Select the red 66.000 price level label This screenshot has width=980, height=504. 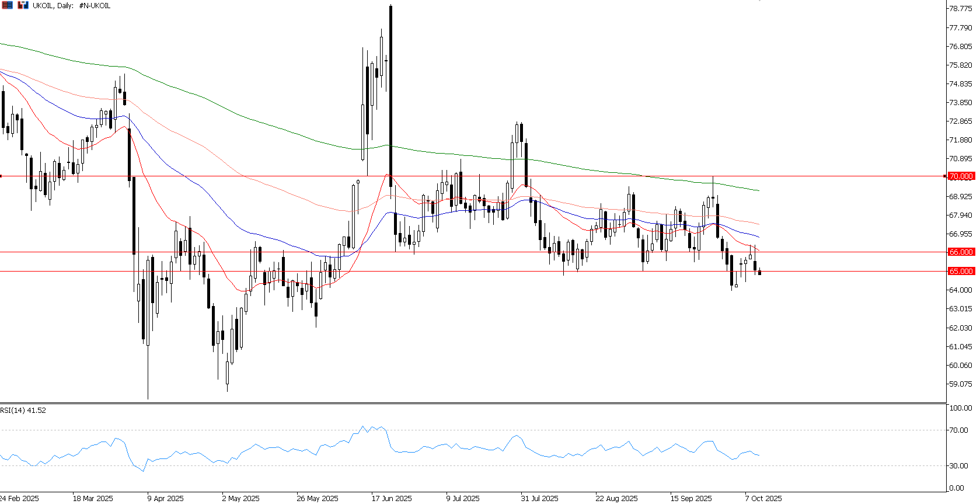960,252
